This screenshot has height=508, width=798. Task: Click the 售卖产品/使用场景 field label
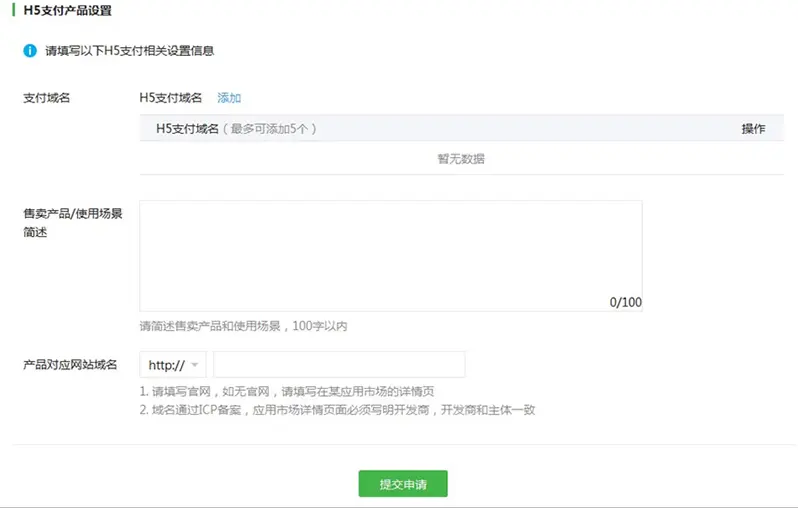pyautogui.click(x=72, y=214)
